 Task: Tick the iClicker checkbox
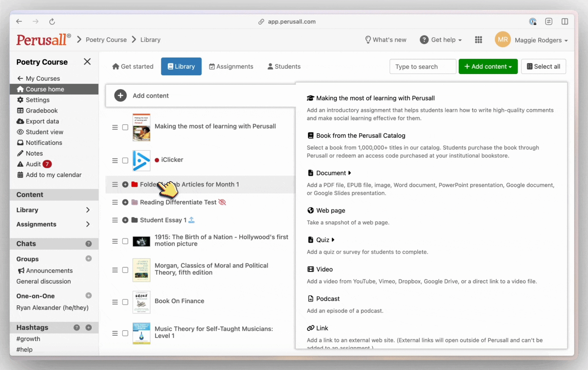pyautogui.click(x=125, y=160)
